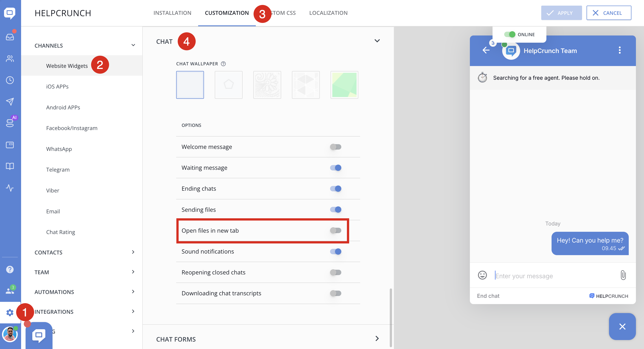Enable Reopening closed chats switch

pyautogui.click(x=335, y=272)
